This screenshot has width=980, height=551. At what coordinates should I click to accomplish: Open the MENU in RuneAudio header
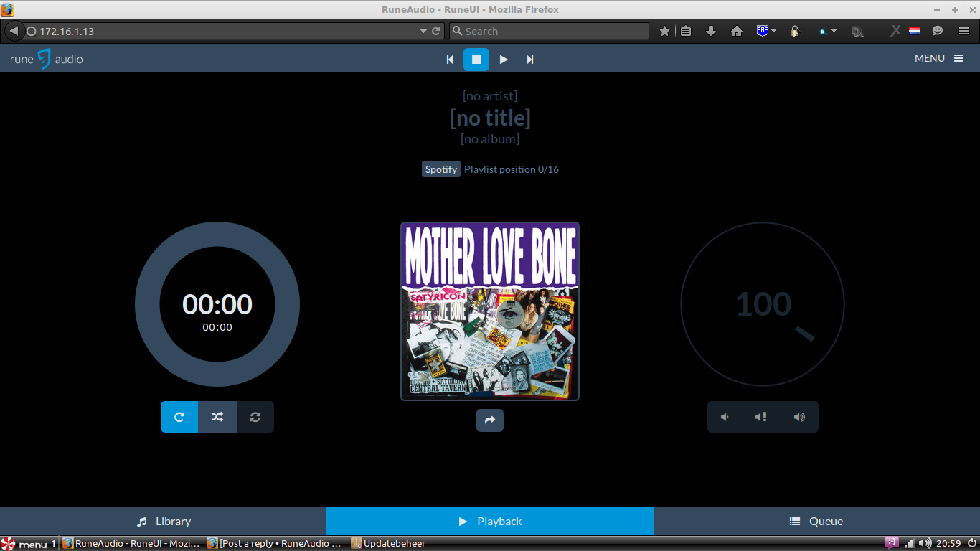click(x=939, y=58)
